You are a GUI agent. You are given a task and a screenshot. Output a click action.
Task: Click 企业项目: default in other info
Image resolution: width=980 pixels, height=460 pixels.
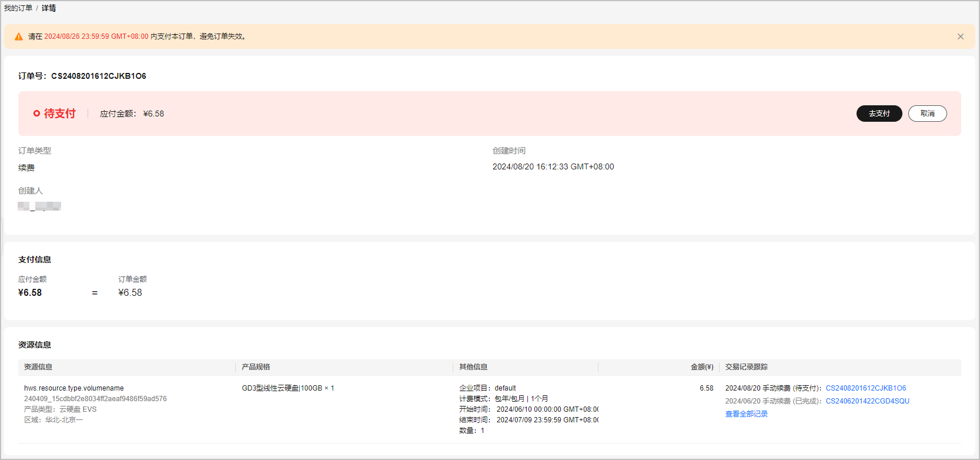tap(487, 388)
